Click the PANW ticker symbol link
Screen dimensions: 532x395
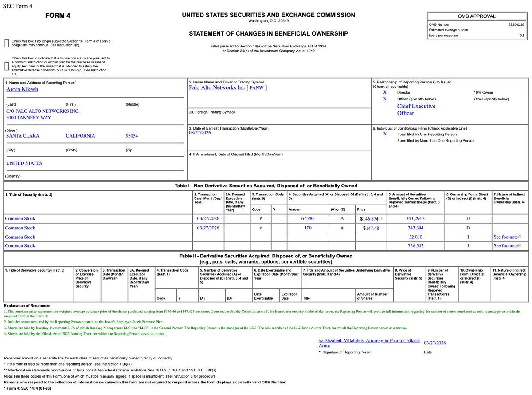257,88
